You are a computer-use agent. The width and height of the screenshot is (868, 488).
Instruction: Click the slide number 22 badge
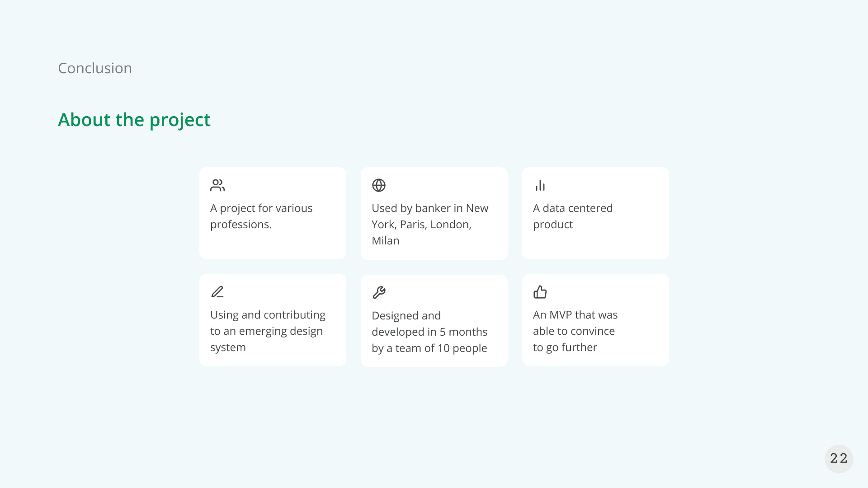pos(839,459)
